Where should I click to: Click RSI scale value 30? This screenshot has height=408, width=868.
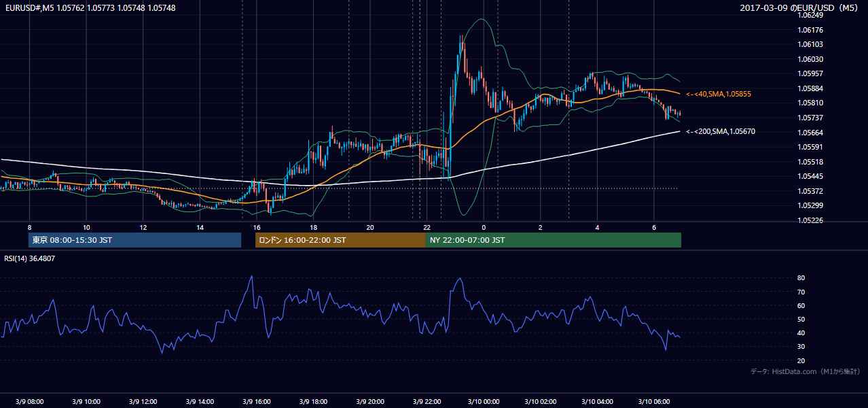coord(801,347)
